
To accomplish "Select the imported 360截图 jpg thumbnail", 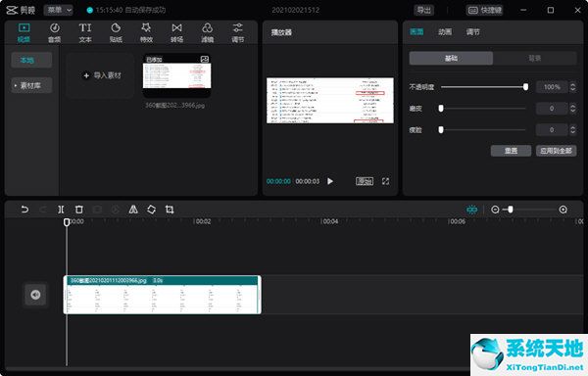I will (x=176, y=75).
